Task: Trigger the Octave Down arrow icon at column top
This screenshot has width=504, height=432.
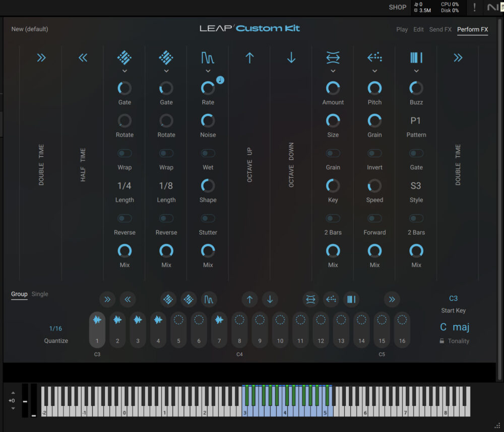Action: (x=291, y=58)
